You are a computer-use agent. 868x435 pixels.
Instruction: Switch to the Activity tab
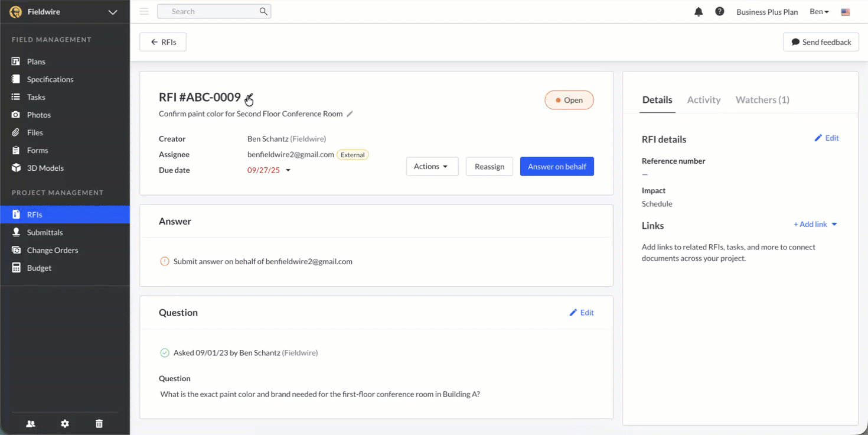(704, 100)
